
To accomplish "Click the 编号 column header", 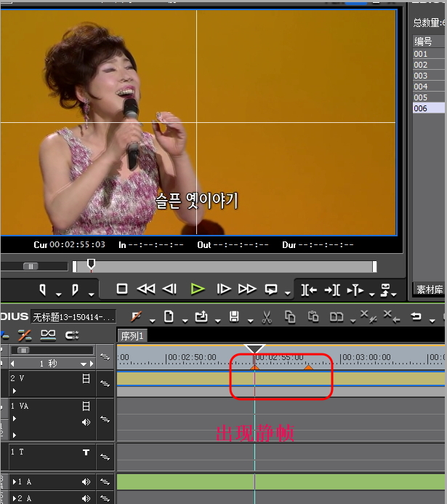I will [429, 41].
